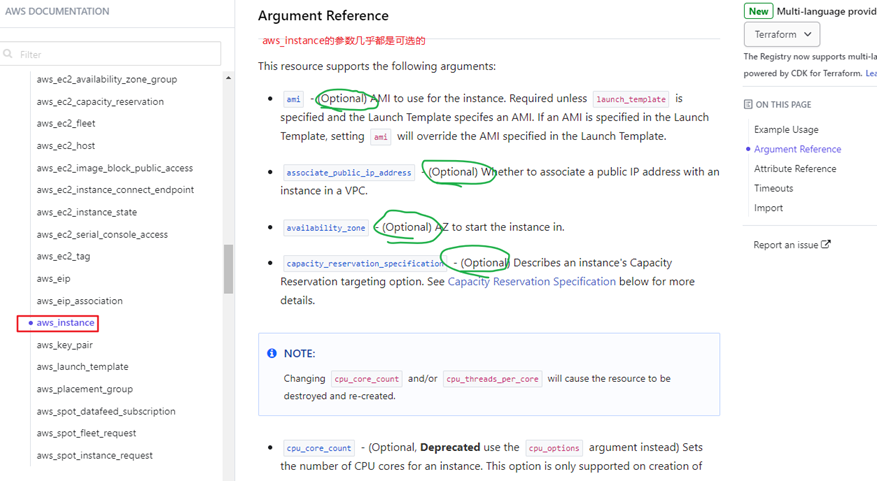
Task: Jump to Timeouts section
Action: point(774,188)
